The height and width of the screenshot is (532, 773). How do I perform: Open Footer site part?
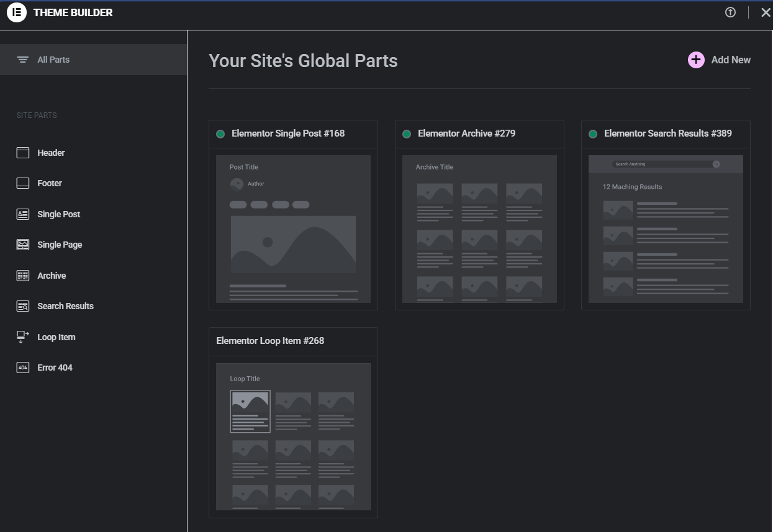pos(50,183)
